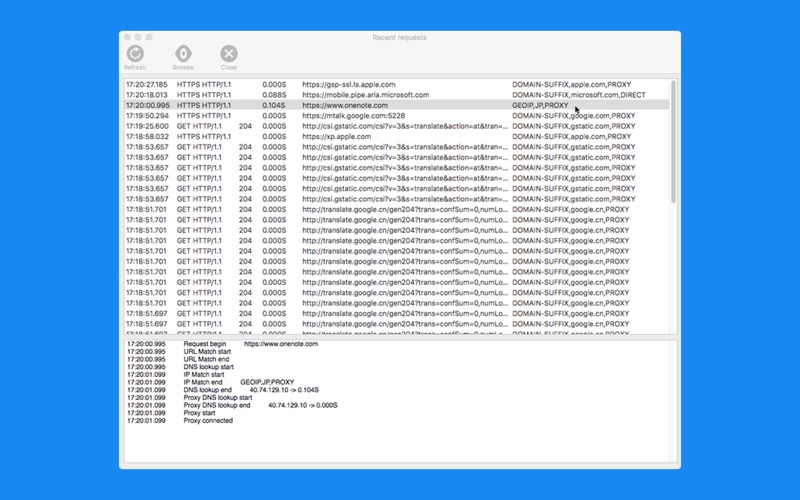Image resolution: width=800 pixels, height=500 pixels.
Task: Click the green zoom window button
Action: (x=149, y=37)
